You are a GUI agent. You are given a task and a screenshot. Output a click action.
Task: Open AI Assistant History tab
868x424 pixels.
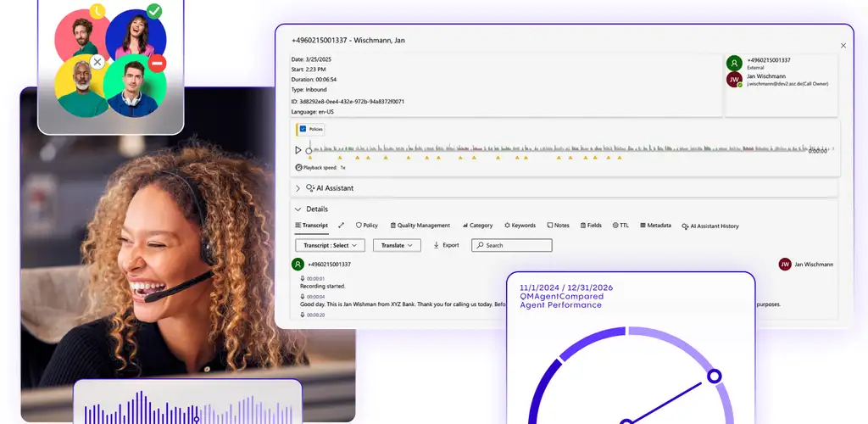pyautogui.click(x=710, y=226)
